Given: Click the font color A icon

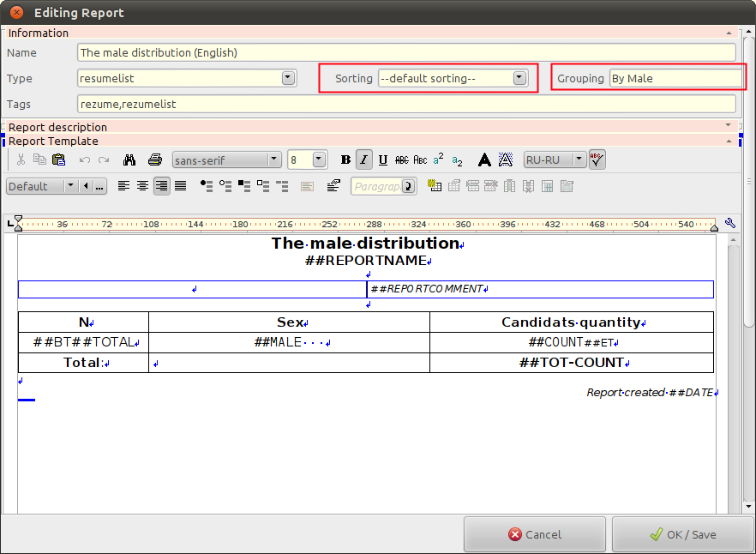Looking at the screenshot, I should (x=484, y=160).
